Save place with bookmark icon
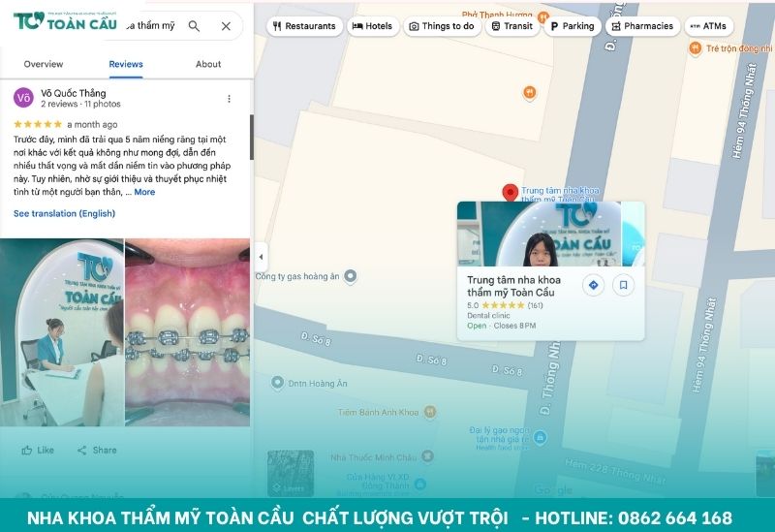The image size is (775, 532). 623,285
